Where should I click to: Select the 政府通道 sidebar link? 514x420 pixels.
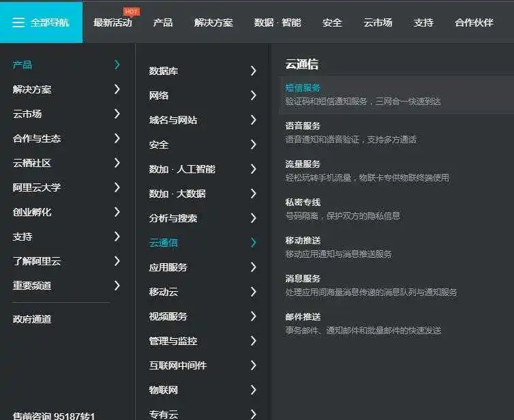click(x=32, y=319)
